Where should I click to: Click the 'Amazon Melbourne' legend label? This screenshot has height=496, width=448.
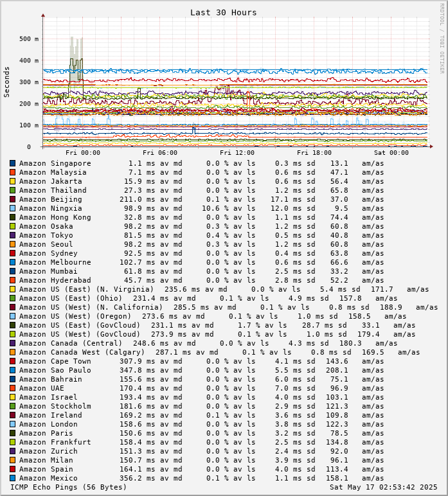point(55,262)
